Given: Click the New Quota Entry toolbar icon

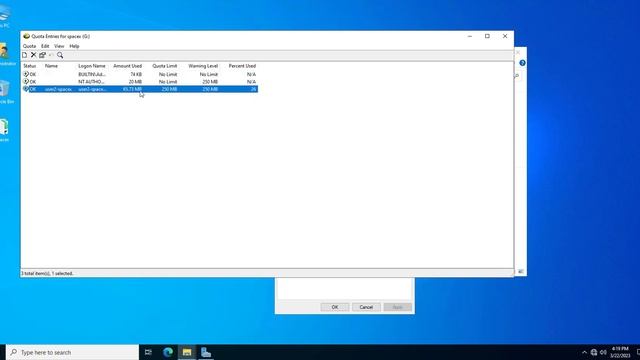Looking at the screenshot, I should (x=25, y=55).
